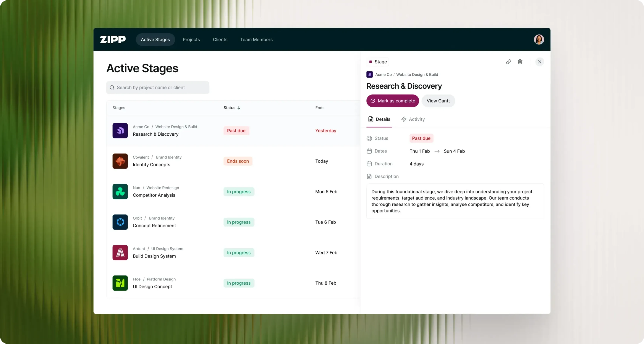
Task: Click the Covalent orange logo icon
Action: (120, 161)
